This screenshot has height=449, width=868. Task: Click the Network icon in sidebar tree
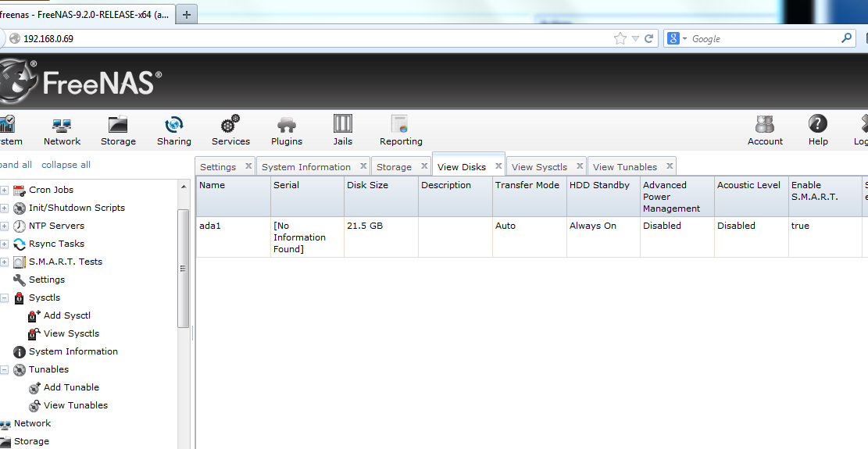(5, 423)
